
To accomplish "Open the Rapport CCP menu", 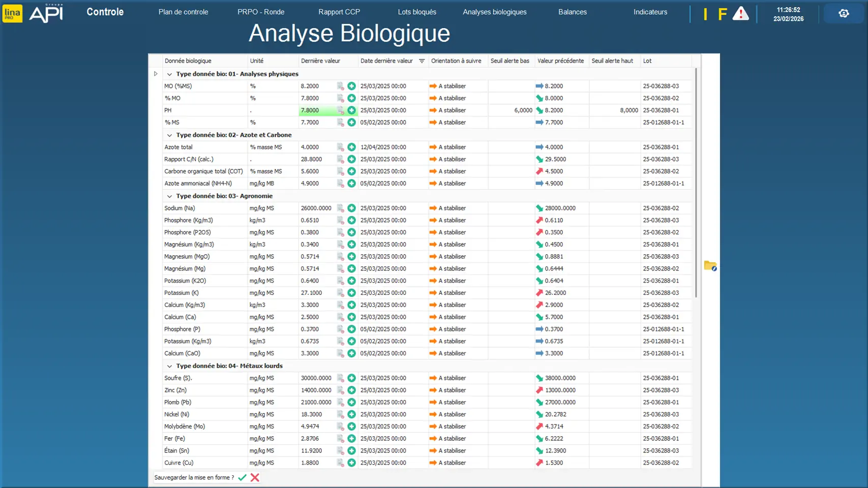I will pos(339,12).
